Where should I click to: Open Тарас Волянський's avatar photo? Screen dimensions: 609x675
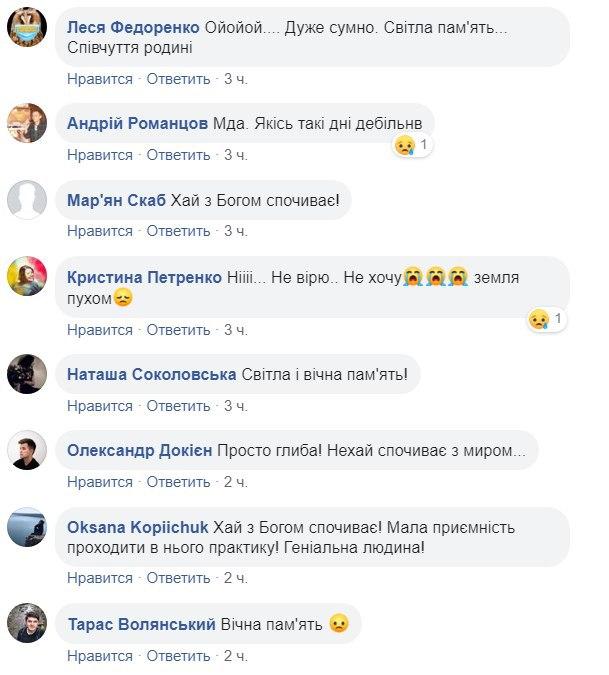pos(28,625)
